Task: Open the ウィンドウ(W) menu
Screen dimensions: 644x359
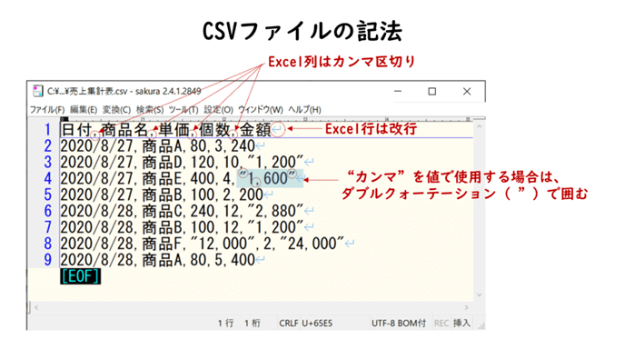Action: [x=261, y=110]
